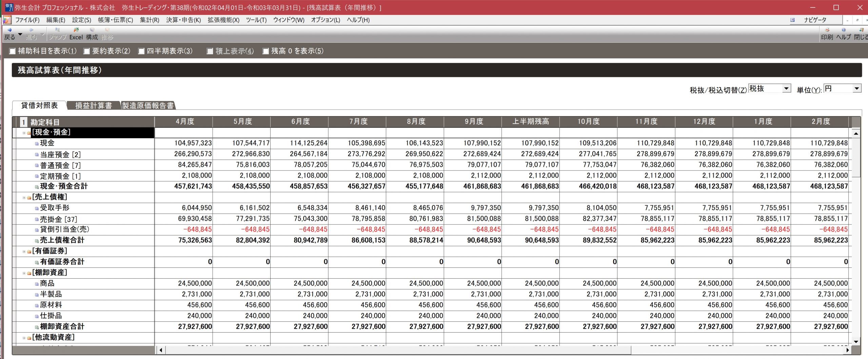Screen dimensions: 868x359
Task: Click the Yayoi app icon in menu bar
Action: click(x=7, y=20)
